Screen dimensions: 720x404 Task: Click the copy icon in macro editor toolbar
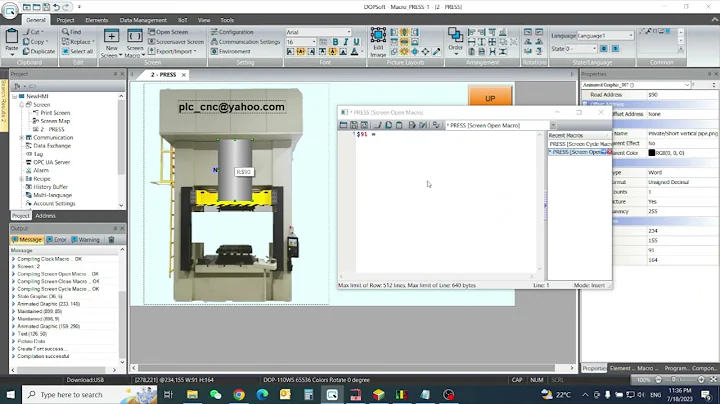(388, 125)
